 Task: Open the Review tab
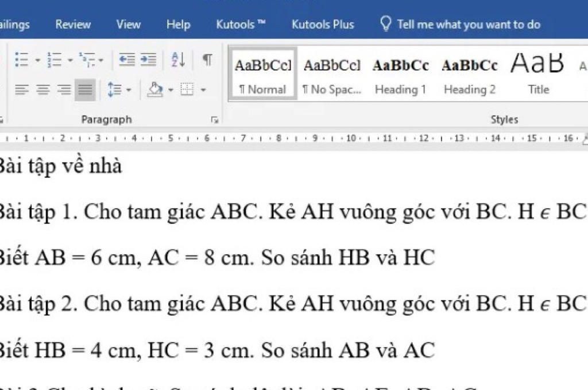(x=73, y=24)
